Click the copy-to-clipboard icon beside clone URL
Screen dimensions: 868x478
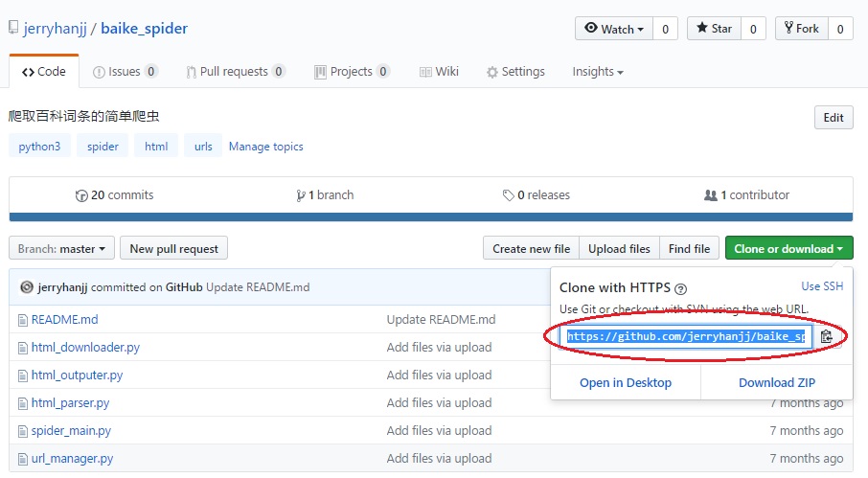(826, 336)
